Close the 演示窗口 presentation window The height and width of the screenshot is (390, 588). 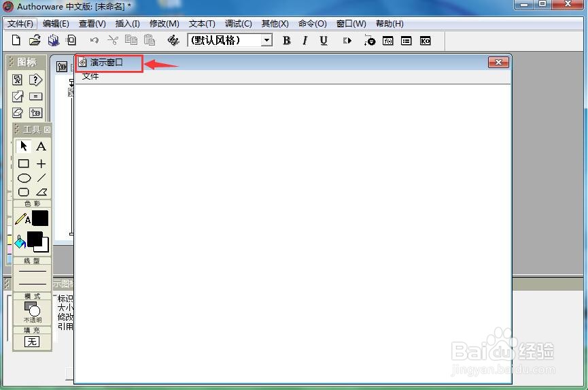click(x=498, y=63)
